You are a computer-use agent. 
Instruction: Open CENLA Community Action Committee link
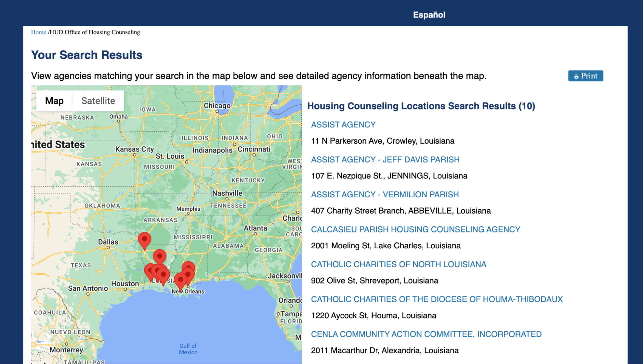tap(426, 334)
